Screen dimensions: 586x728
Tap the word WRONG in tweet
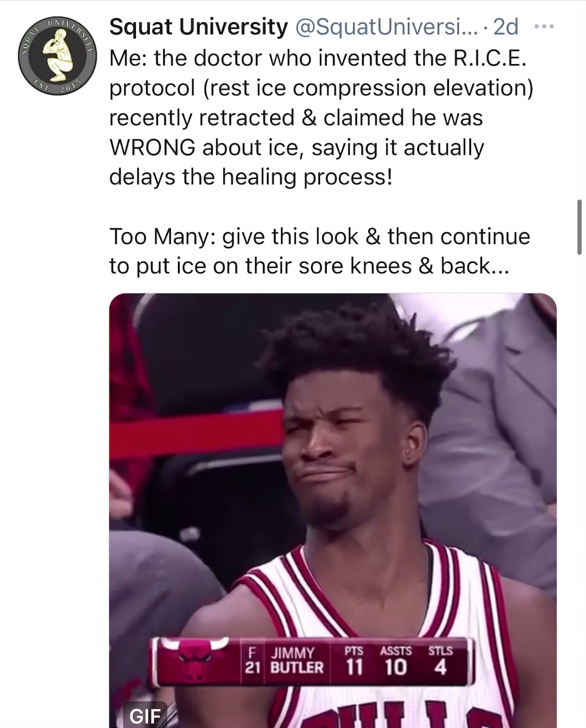pos(152,147)
